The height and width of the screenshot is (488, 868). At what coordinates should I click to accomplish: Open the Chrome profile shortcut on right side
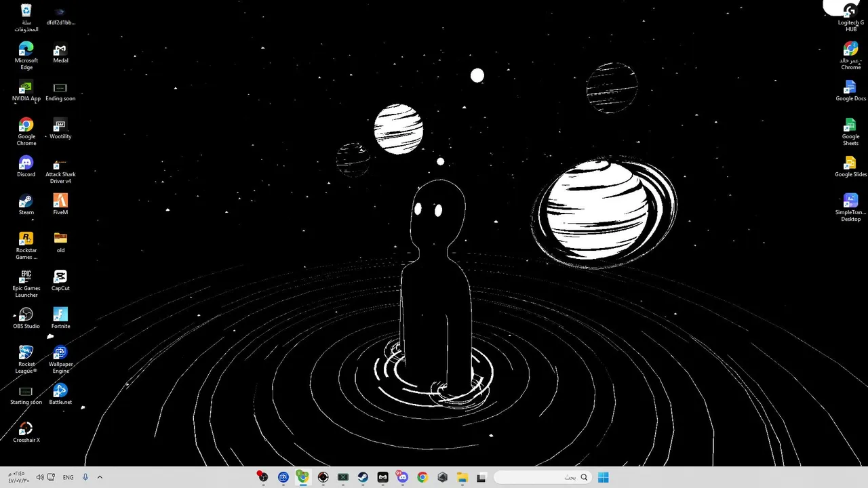(850, 56)
